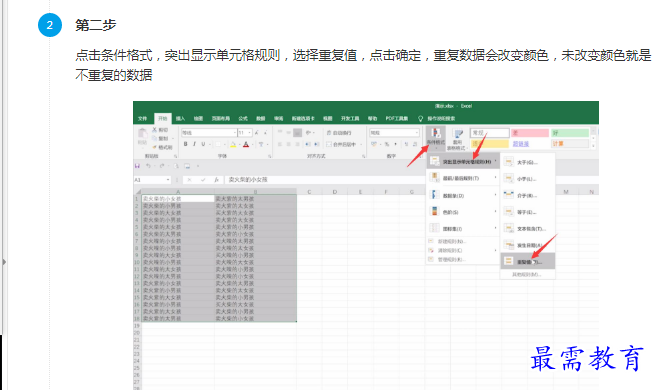
Task: Click the formula bar cancel X icon
Action: point(189,180)
